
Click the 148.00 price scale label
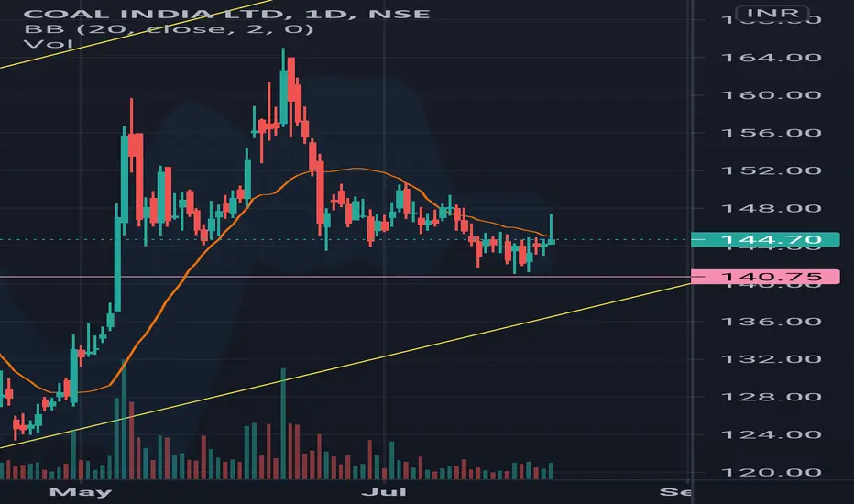(771, 208)
